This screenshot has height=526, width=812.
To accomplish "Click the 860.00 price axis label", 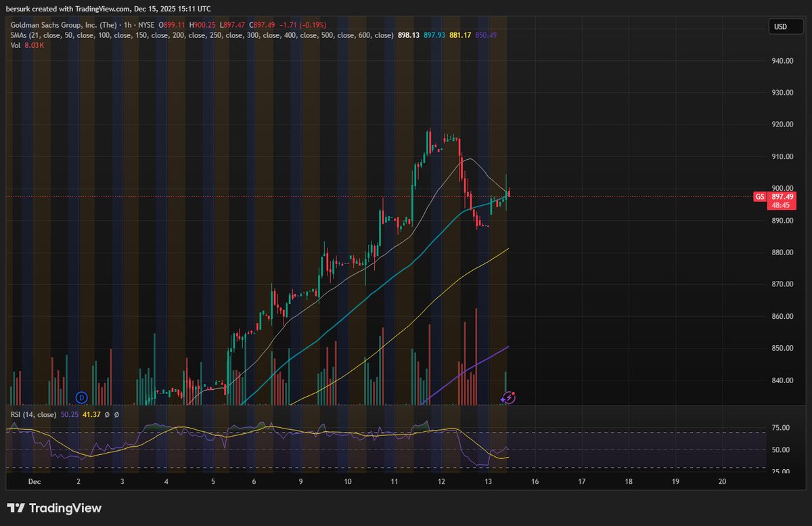I will pyautogui.click(x=782, y=316).
